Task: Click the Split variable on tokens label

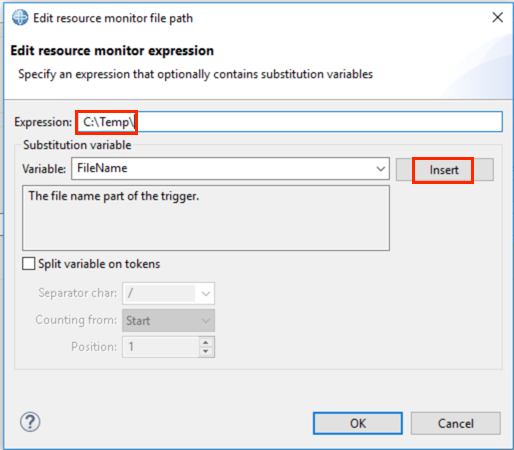Action: [99, 264]
